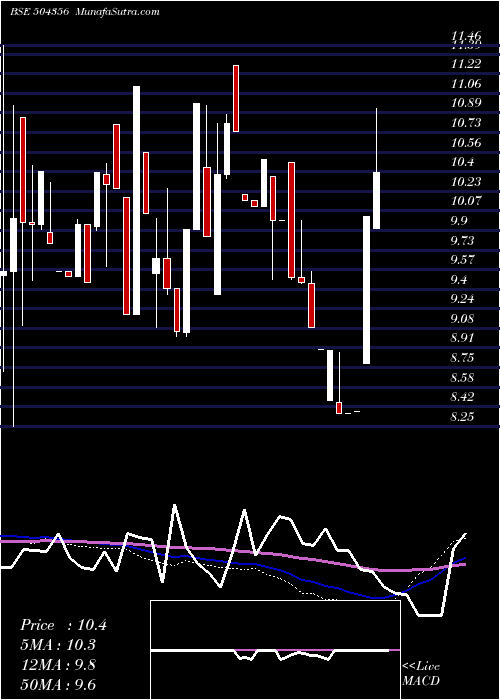The image size is (500, 700).
Task: Click the 10.23 price axis label
Action: pos(466,182)
